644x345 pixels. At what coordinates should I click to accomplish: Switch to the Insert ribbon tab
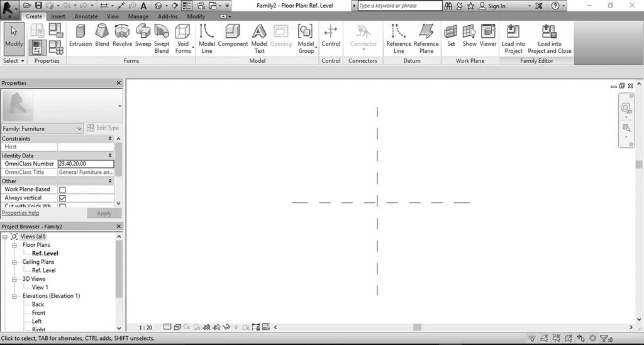pyautogui.click(x=58, y=16)
